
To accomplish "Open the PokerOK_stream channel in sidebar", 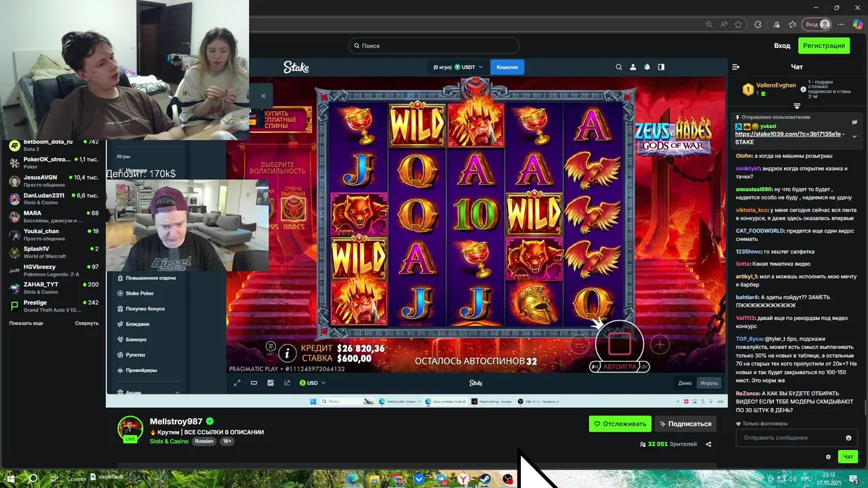I will (53, 163).
